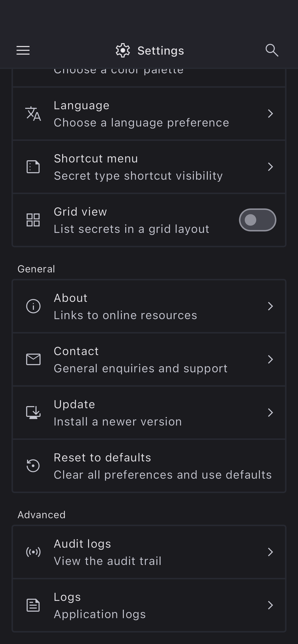Open the hamburger navigation menu
The image size is (298, 644).
tap(23, 51)
